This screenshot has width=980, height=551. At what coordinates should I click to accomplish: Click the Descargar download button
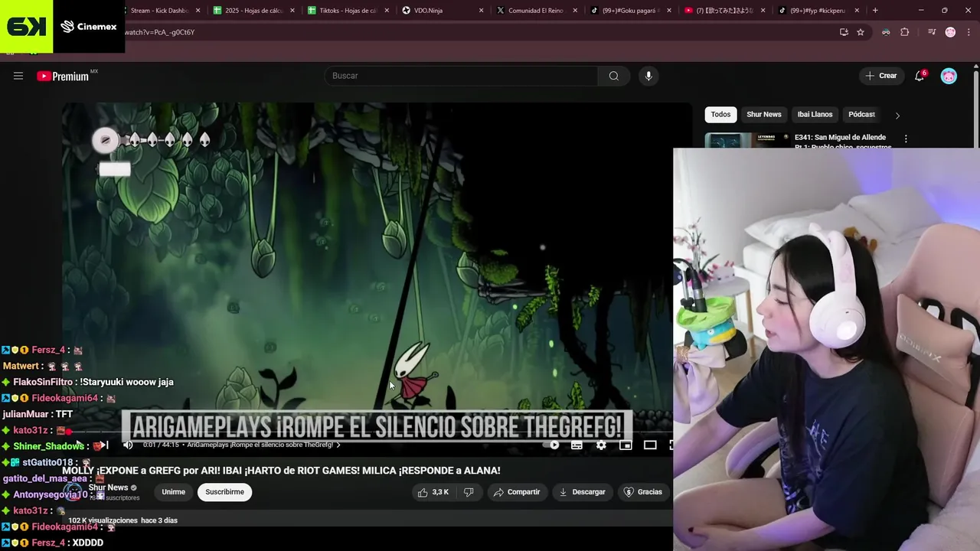[x=582, y=492]
